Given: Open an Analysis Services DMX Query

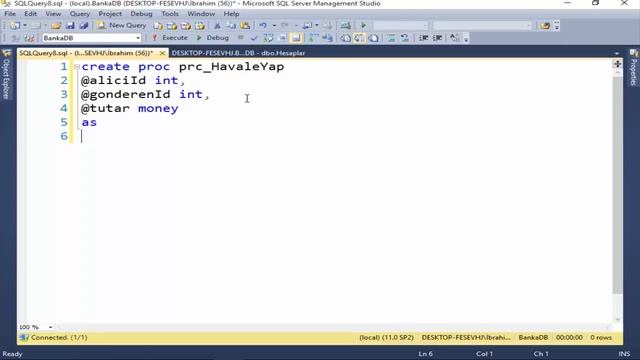Looking at the screenshot, I should (186, 25).
